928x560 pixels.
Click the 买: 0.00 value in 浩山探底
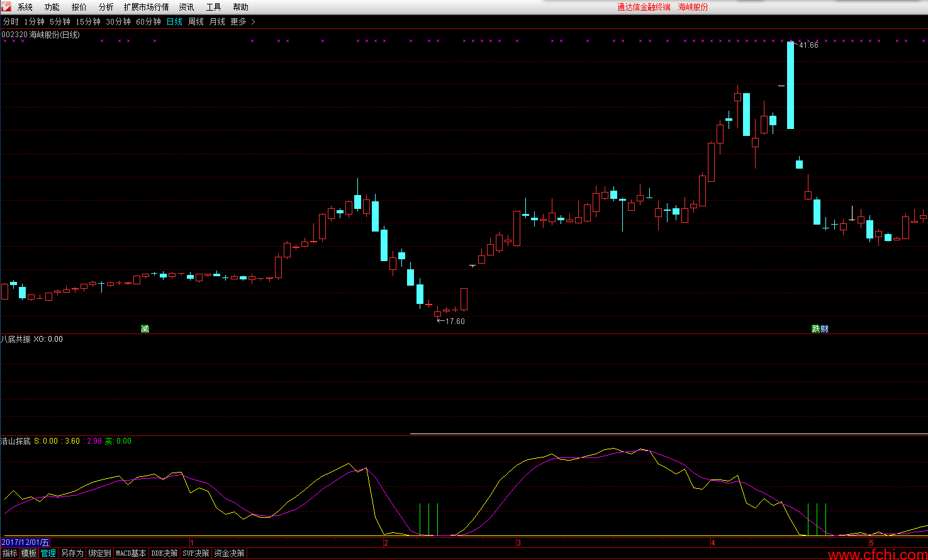pyautogui.click(x=118, y=441)
